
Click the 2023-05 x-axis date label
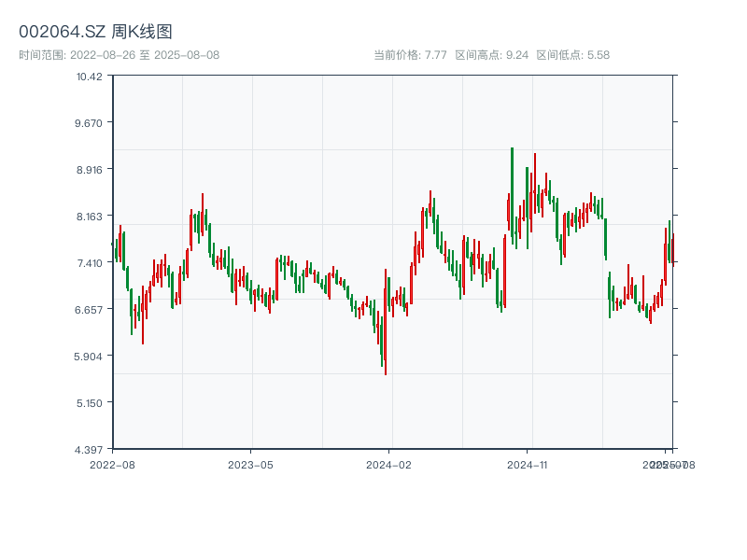point(250,464)
